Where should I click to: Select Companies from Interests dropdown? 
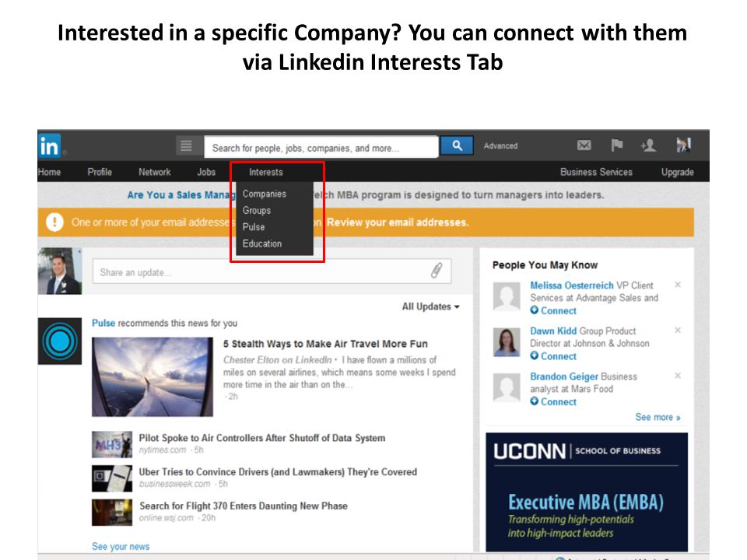pos(265,194)
